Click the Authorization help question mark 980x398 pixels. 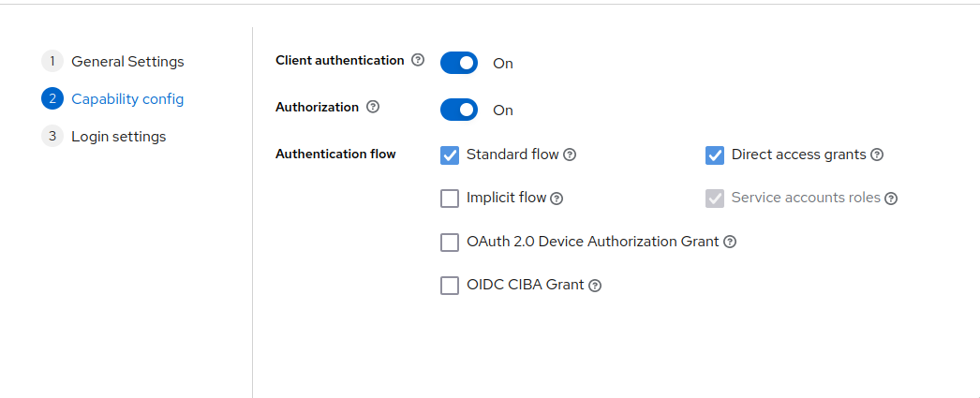tap(373, 107)
